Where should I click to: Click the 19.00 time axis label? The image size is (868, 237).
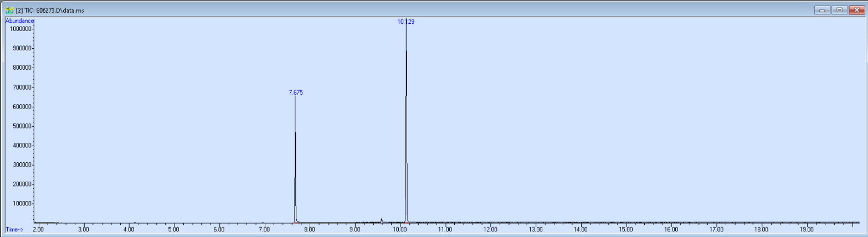coord(807,229)
